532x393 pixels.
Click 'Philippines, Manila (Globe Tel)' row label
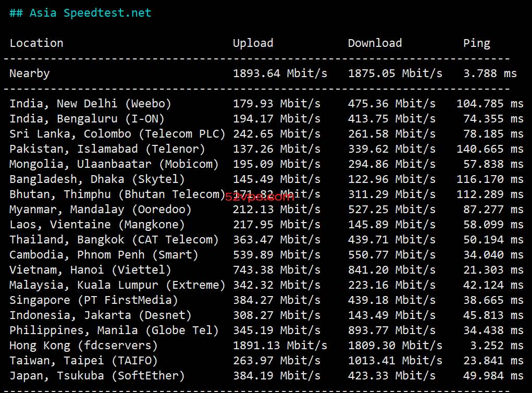pyautogui.click(x=114, y=330)
